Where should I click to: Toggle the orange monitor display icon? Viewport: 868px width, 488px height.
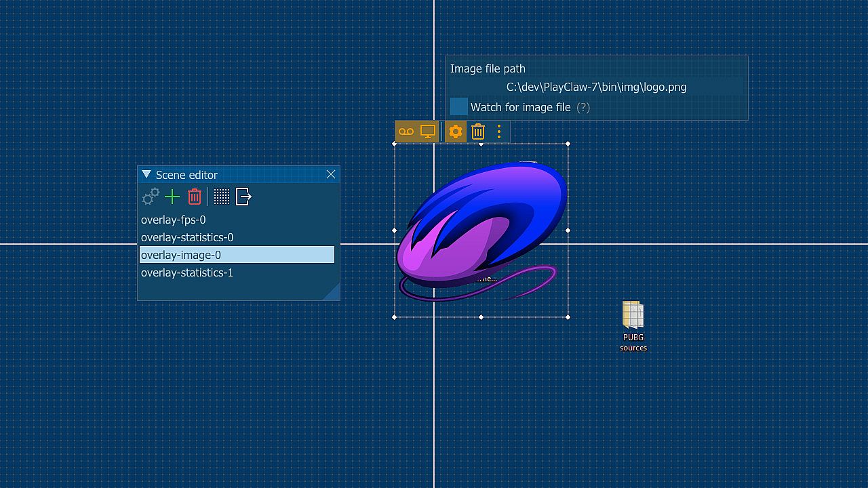[x=428, y=131]
